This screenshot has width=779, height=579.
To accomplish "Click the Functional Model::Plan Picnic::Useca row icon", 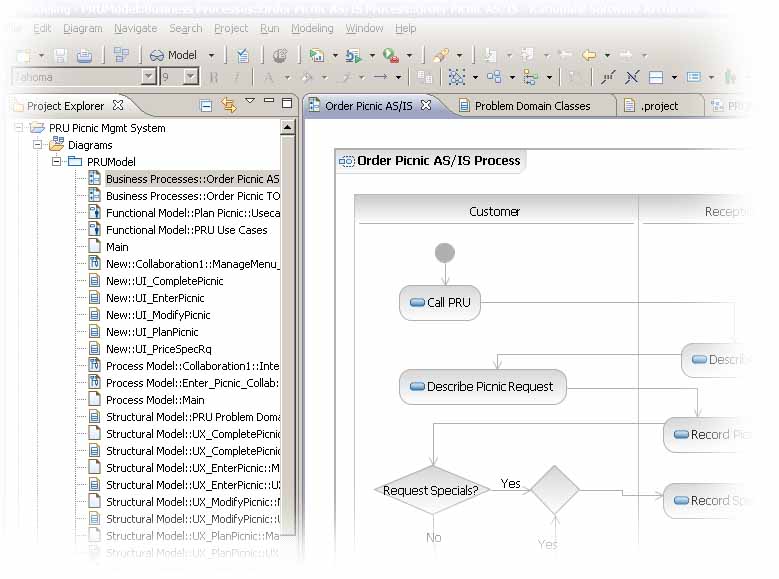I will click(x=94, y=212).
